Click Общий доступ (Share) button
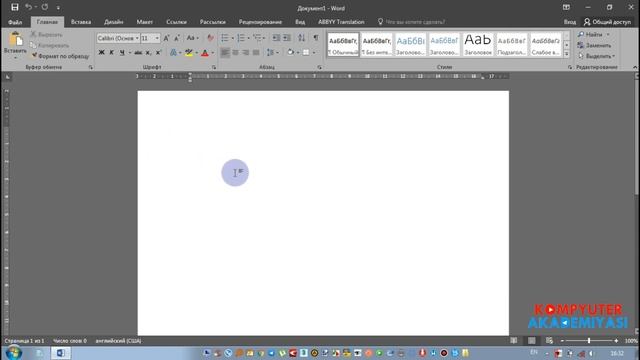 [x=607, y=22]
